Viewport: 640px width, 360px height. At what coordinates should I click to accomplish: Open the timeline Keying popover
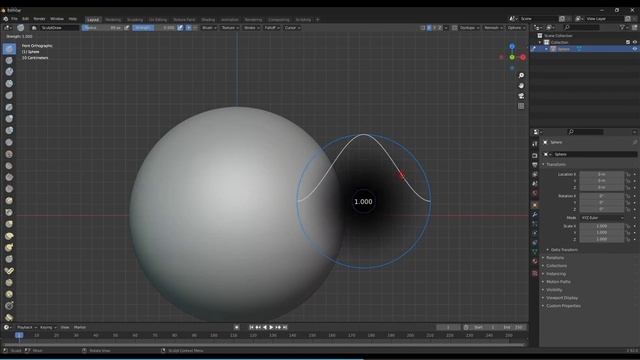click(x=48, y=327)
